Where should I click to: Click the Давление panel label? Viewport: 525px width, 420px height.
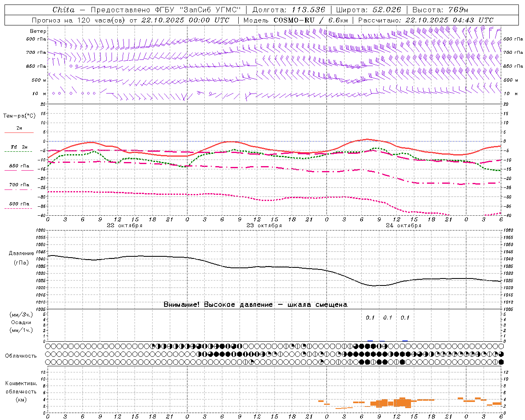[x=21, y=253]
